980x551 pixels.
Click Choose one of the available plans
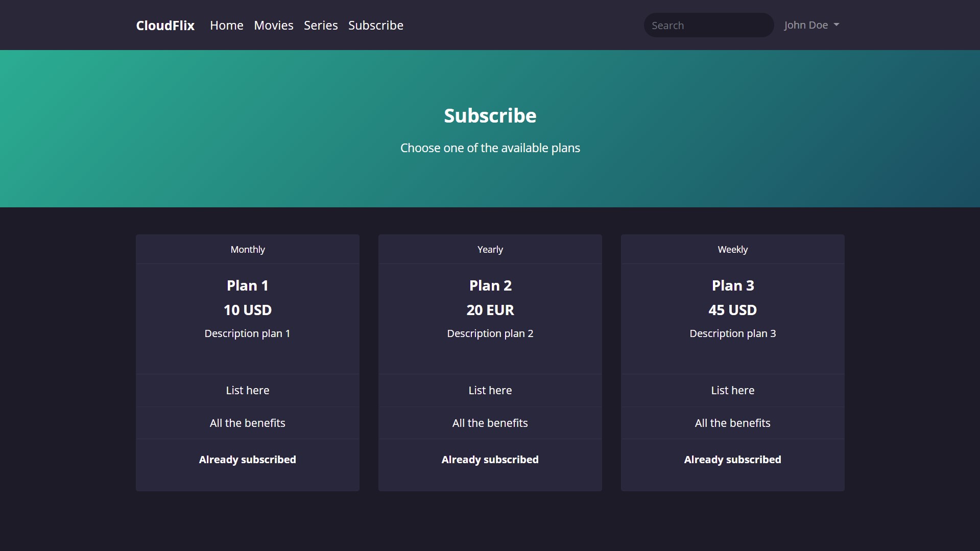[490, 148]
